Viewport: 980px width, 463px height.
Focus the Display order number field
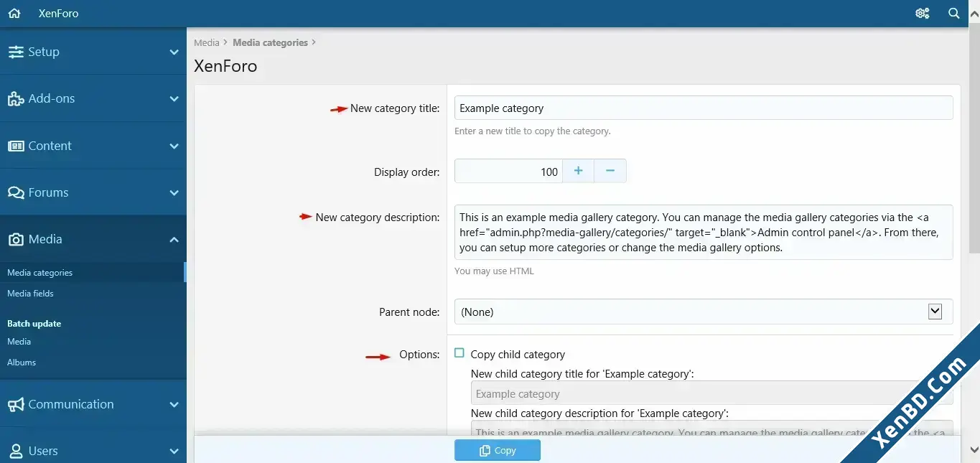[508, 171]
